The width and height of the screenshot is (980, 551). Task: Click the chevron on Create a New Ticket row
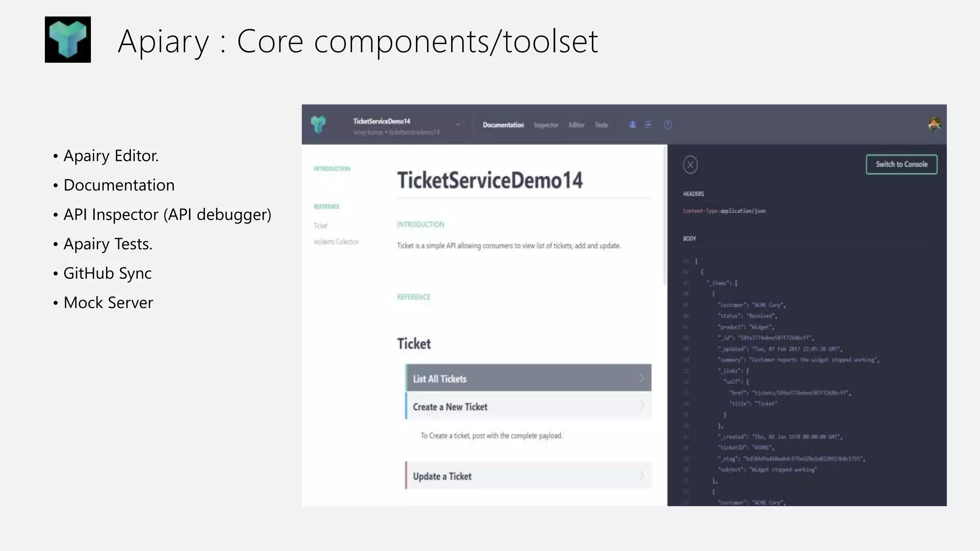(642, 406)
